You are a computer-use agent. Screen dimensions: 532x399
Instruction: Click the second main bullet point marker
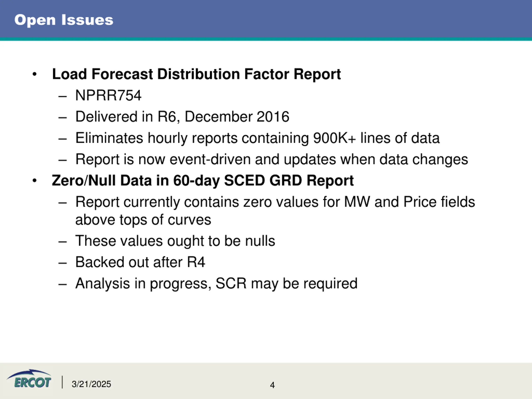(35, 180)
